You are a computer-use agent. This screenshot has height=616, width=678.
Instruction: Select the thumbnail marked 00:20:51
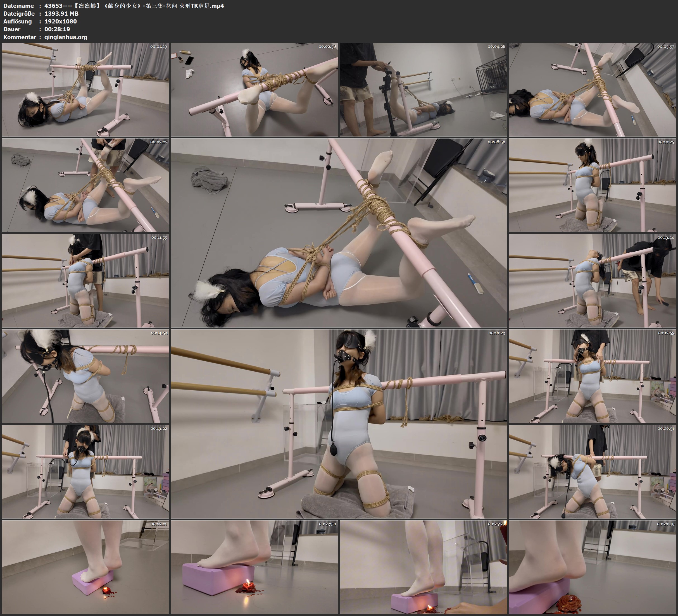(x=592, y=472)
